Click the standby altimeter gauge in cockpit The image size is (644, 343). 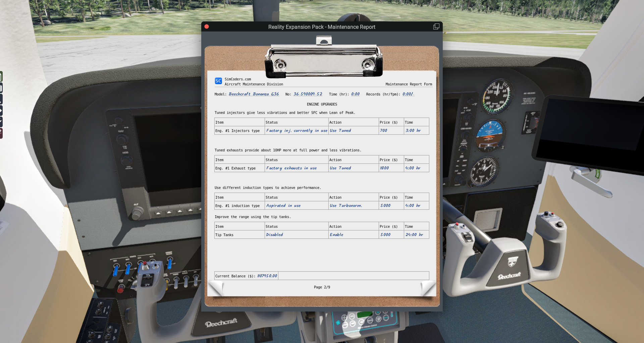point(484,171)
